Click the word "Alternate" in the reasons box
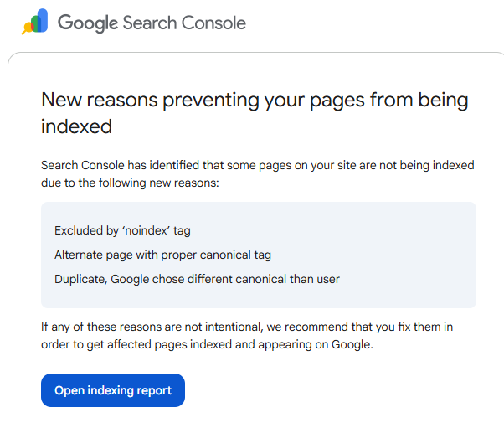Viewport: 504px width, 428px height. click(80, 255)
